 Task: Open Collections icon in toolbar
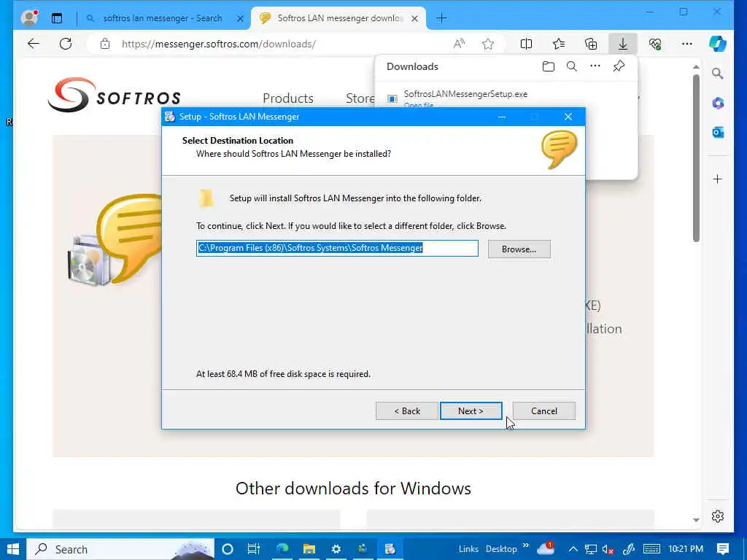tap(591, 44)
